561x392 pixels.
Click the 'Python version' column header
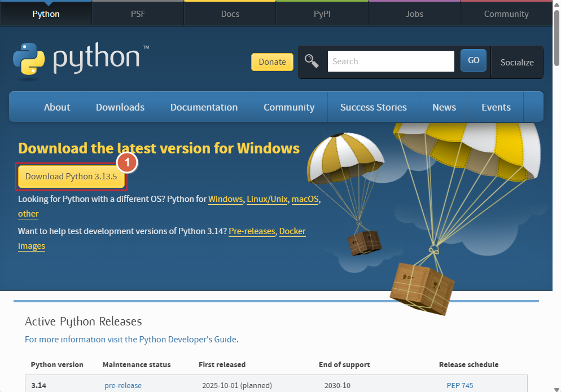pos(57,364)
